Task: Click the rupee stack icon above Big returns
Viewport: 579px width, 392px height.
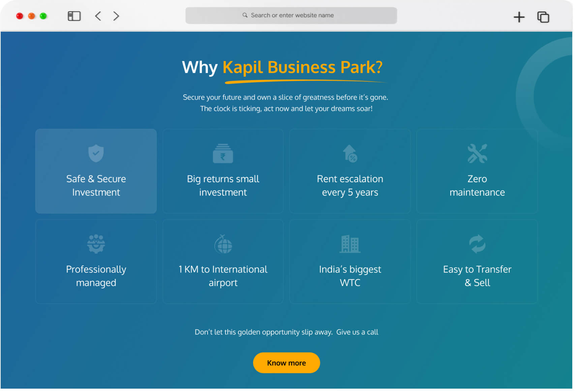Action: point(223,154)
